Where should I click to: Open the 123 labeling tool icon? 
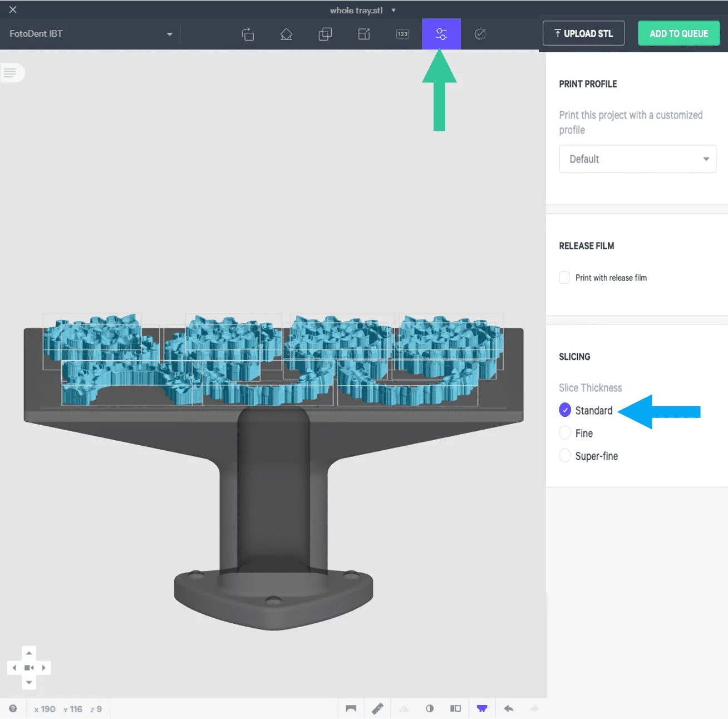point(402,34)
